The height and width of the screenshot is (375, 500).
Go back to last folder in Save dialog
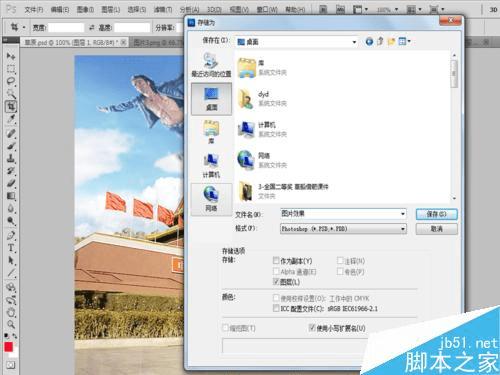click(369, 42)
